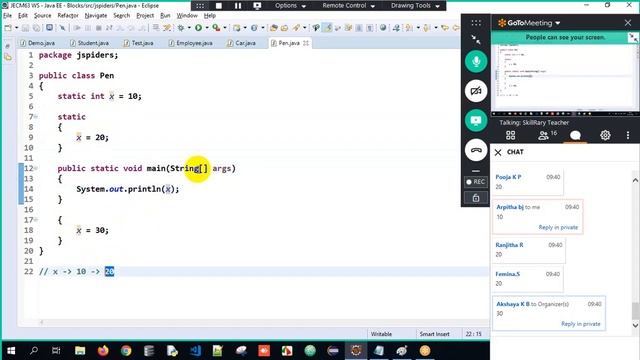Mute the microphone in GoToMeeting

[476, 62]
